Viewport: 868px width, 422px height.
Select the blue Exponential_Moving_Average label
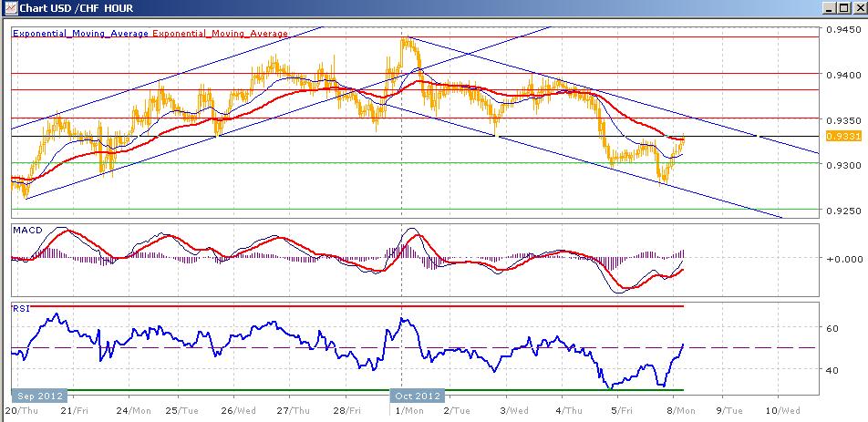point(80,34)
